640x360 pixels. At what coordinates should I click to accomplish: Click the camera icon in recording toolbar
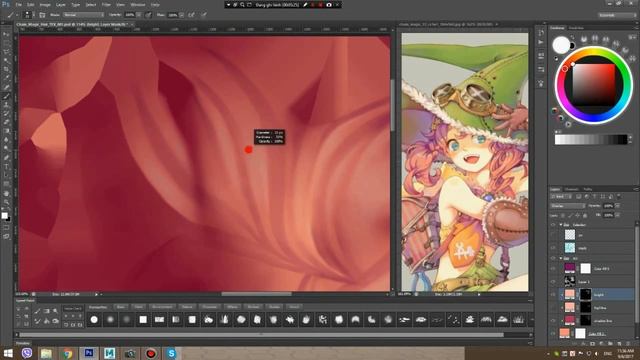tap(329, 4)
